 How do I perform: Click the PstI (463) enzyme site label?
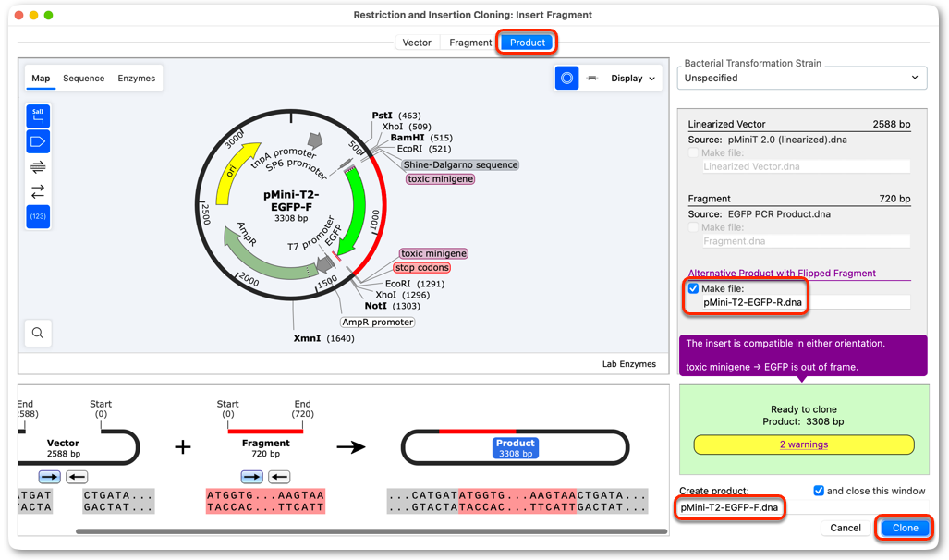(x=395, y=115)
